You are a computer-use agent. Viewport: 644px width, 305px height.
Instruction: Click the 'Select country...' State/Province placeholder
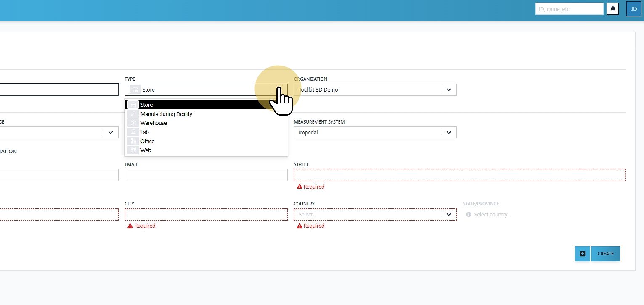492,215
